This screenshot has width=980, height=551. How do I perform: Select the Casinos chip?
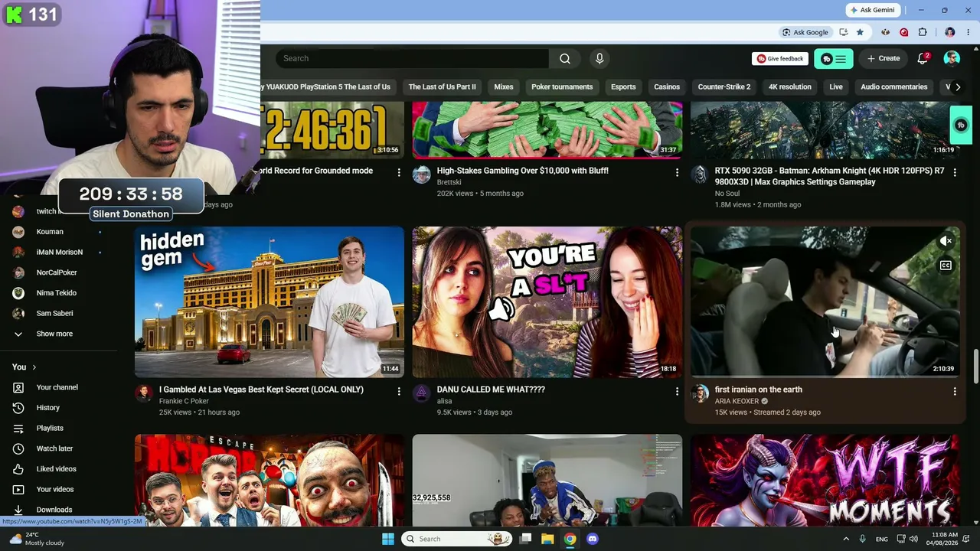[x=667, y=87]
